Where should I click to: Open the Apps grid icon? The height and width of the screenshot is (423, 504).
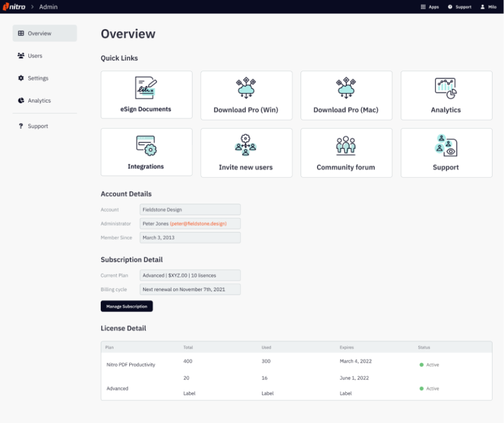[x=423, y=7]
